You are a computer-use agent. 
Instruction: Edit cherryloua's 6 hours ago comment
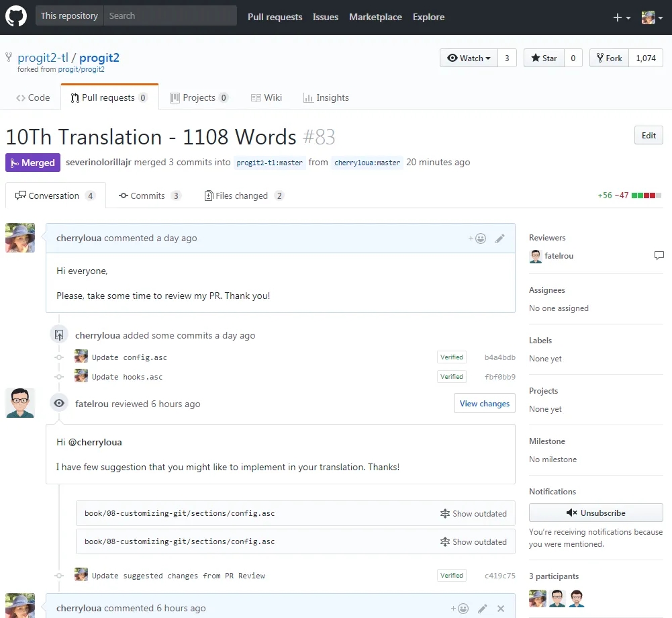click(x=483, y=608)
